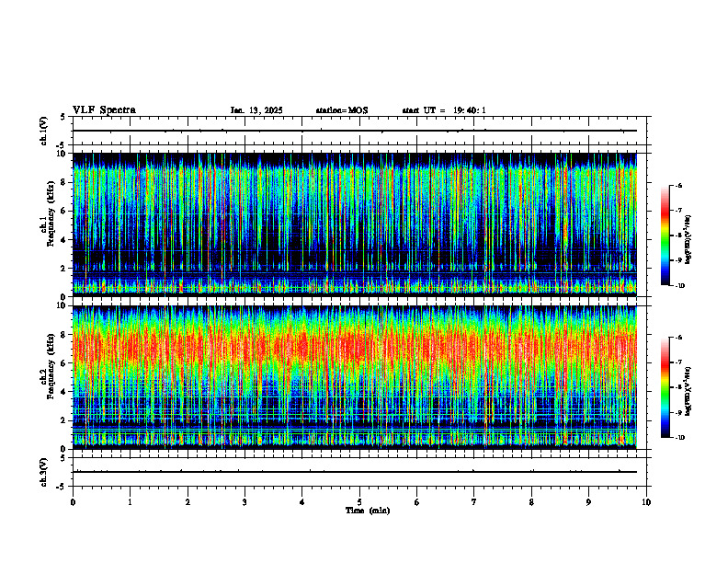Click time axis tick label "4"
Image resolution: width=728 pixels, height=563 pixels.
coord(302,502)
